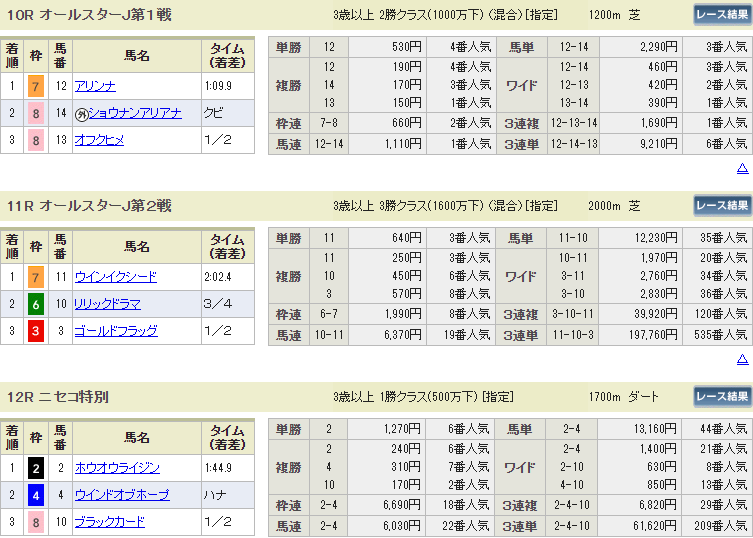Select margin 3/4 for リリックドラマ
Image resolution: width=753 pixels, height=538 pixels.
click(x=218, y=304)
